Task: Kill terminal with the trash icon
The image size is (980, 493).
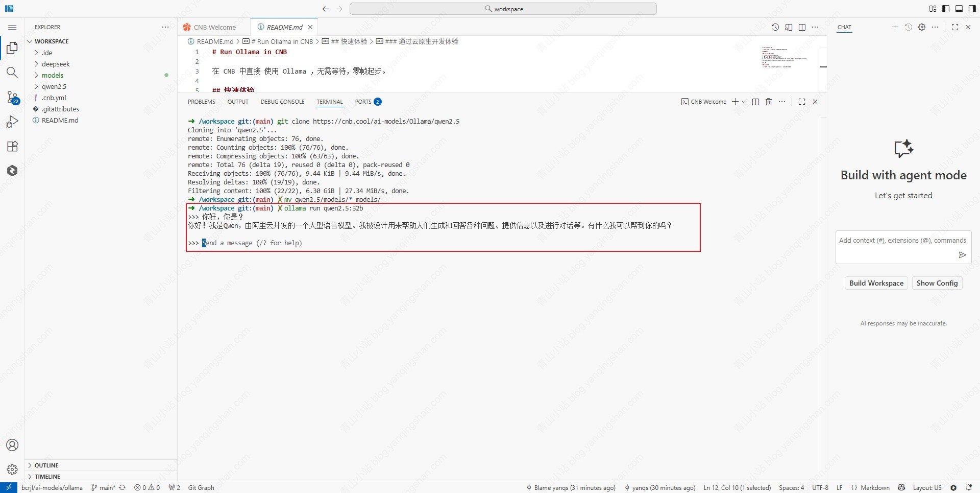Action: click(x=769, y=102)
